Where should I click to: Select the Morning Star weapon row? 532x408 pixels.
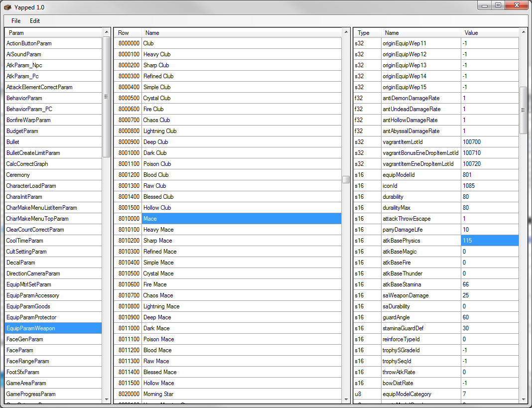coord(158,394)
